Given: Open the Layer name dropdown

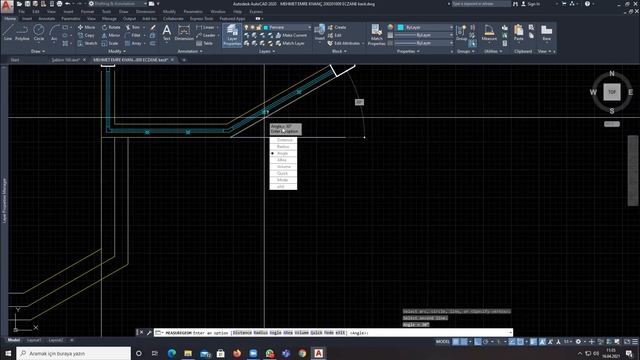Looking at the screenshot, I should (x=287, y=27).
